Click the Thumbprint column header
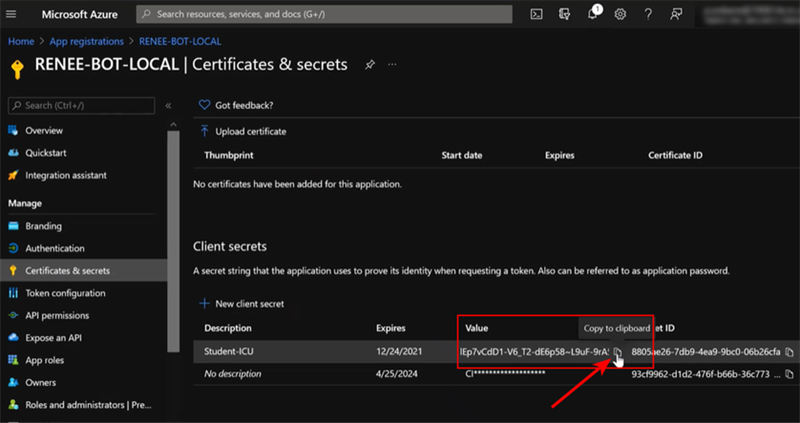Viewport: 800px width, 423px height. point(229,155)
